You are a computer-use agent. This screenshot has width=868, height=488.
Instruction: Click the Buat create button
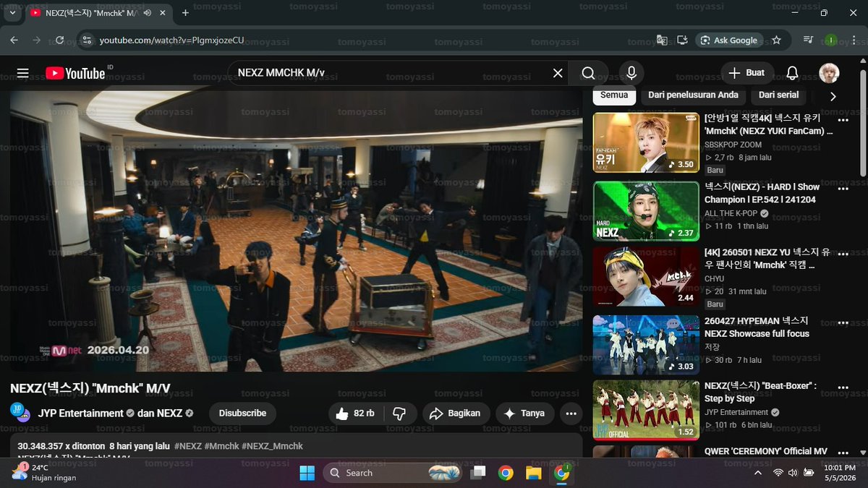[746, 73]
